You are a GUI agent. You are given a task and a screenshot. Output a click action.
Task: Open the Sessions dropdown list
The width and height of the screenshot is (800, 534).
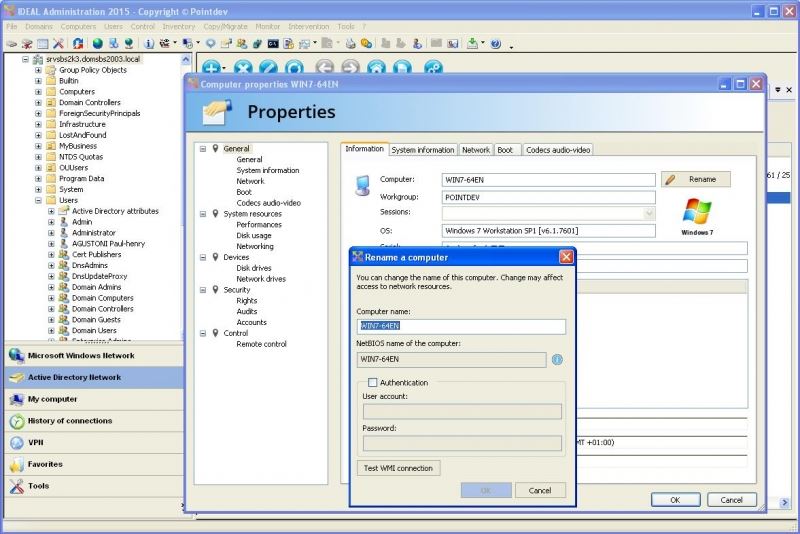(649, 213)
